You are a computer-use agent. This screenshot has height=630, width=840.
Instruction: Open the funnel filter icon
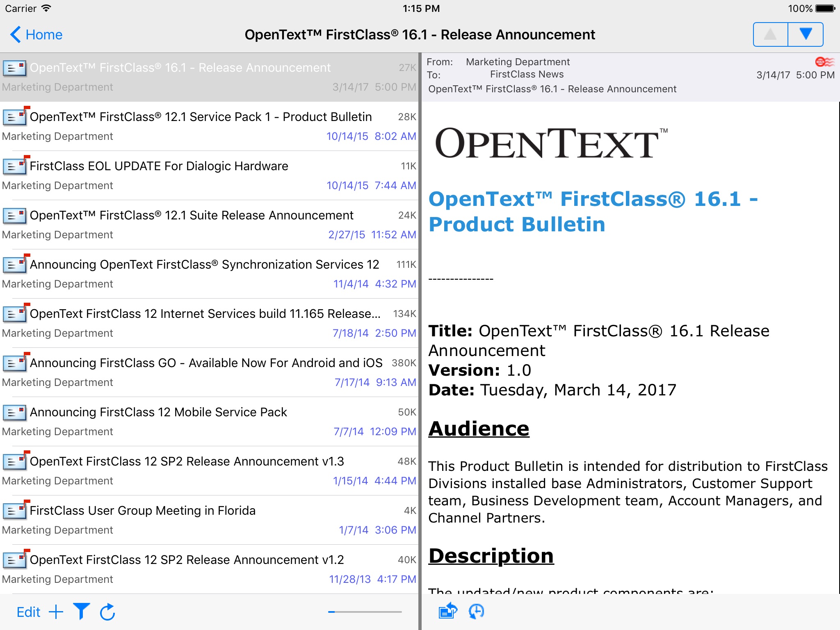coord(81,611)
